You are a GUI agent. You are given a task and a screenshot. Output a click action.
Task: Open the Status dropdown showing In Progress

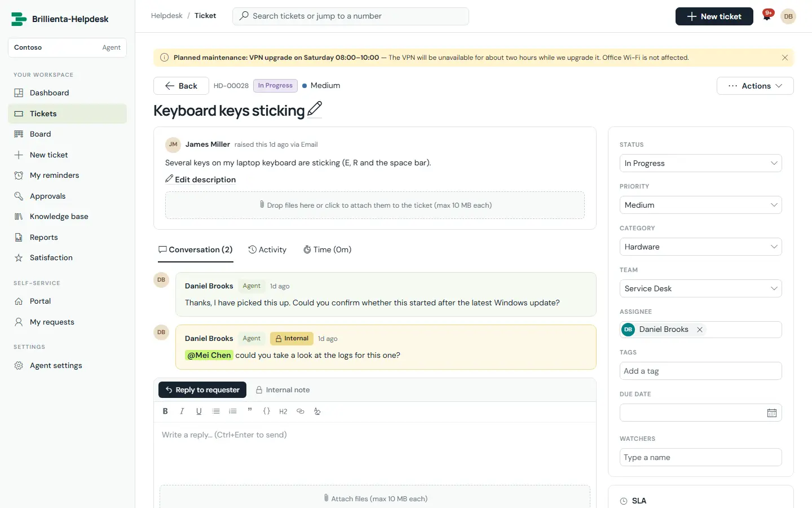pos(700,163)
